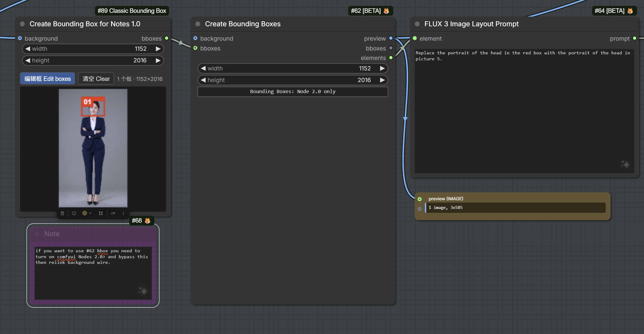Click sparkle icon in FLUX prompt text area

(x=625, y=164)
